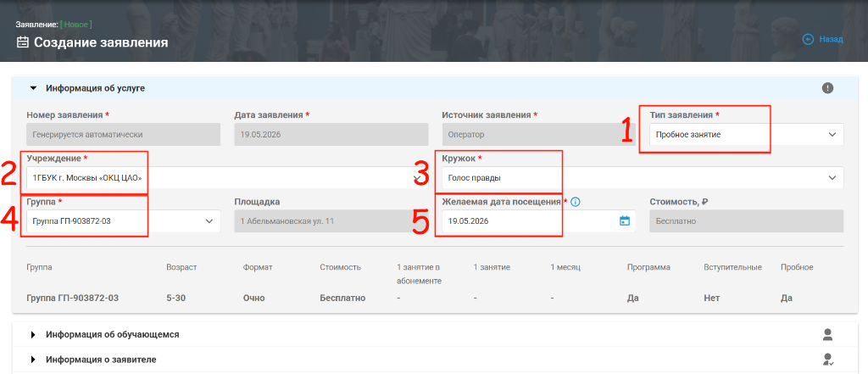Select the Учреждение field with ОКЦ ЦАО
The image size is (868, 374).
(227, 178)
